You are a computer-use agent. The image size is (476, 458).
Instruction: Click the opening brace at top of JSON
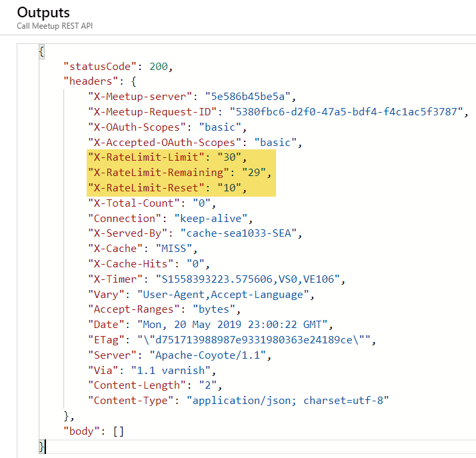coord(41,51)
